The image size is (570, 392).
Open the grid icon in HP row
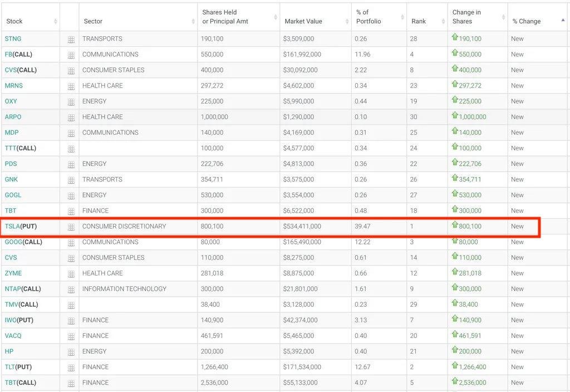point(71,352)
